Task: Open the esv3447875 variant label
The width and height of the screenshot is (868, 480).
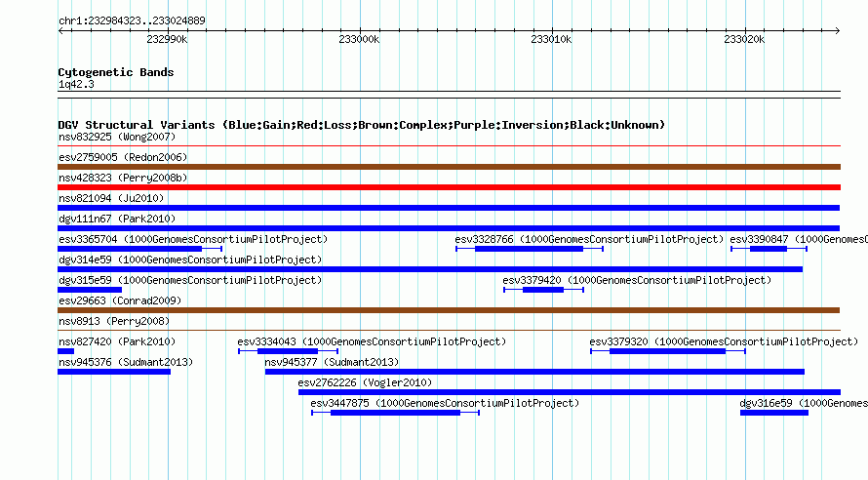Action: 445,403
